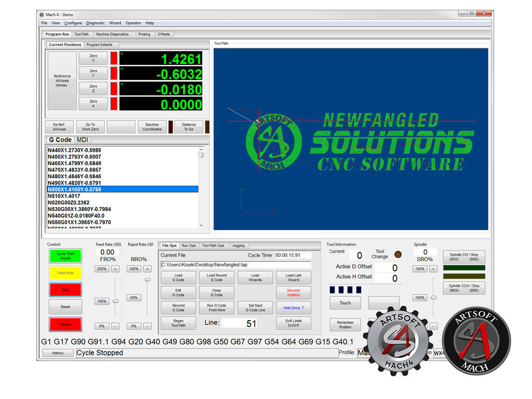This screenshot has width=532, height=399.
Task: Click the red X-axis home status indicator
Action: [x=114, y=58]
